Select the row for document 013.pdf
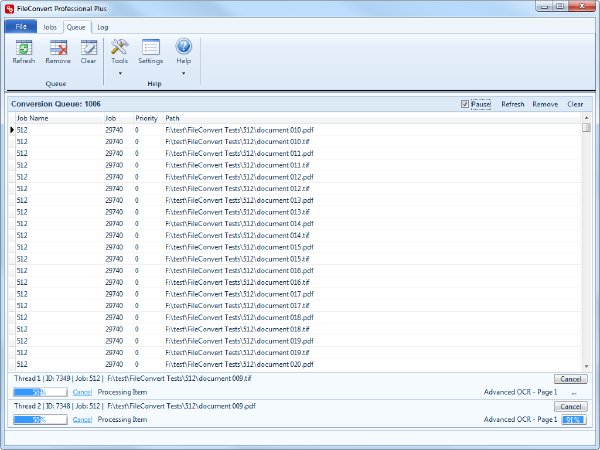The width and height of the screenshot is (600, 450). coord(295,200)
